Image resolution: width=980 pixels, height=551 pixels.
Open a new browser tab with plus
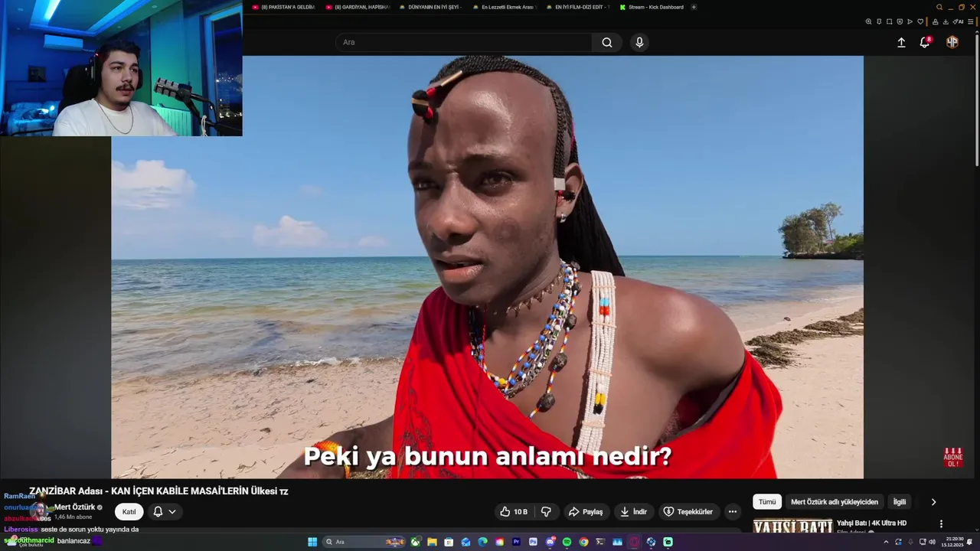(x=694, y=7)
